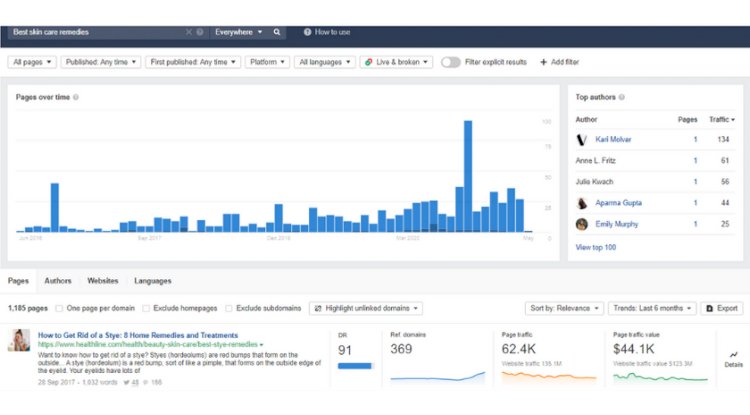This screenshot has width=750, height=415.
Task: Click the Page traffic value green sparkline
Action: tap(661, 378)
